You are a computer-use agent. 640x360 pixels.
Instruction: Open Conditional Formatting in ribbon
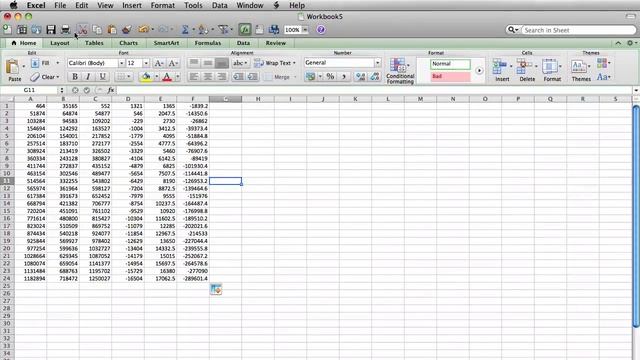coord(400,71)
